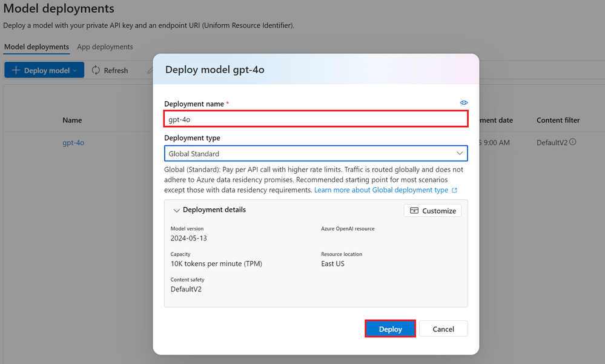Click the Deploy model gpt-4o dialog title
This screenshot has width=605, height=364.
[214, 70]
